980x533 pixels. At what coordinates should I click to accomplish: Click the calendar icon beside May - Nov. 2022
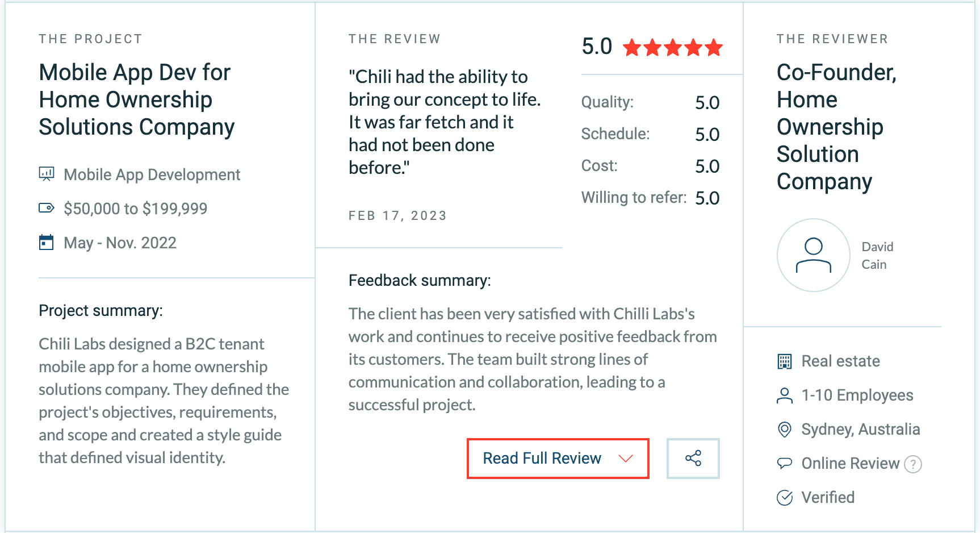(47, 243)
